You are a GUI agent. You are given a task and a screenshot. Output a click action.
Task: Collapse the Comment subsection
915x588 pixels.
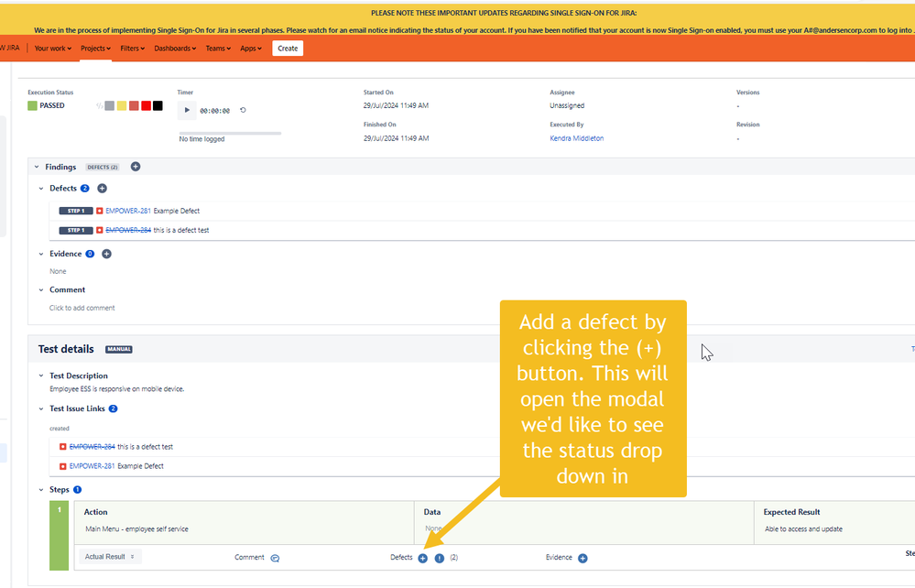(41, 290)
